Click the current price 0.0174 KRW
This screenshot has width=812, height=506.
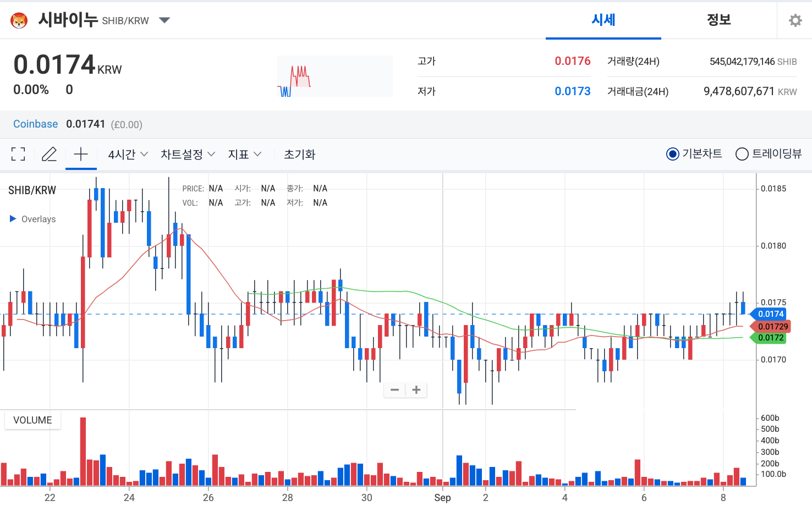pos(68,65)
